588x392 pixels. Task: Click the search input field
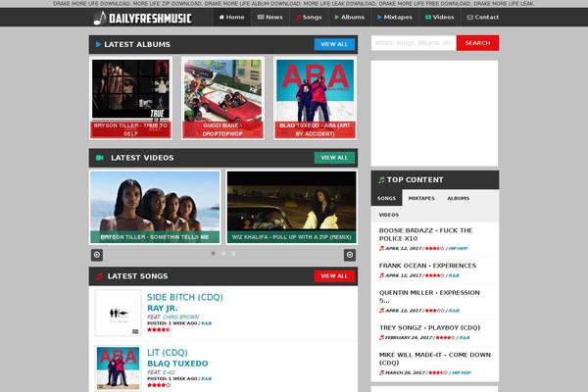tap(414, 43)
